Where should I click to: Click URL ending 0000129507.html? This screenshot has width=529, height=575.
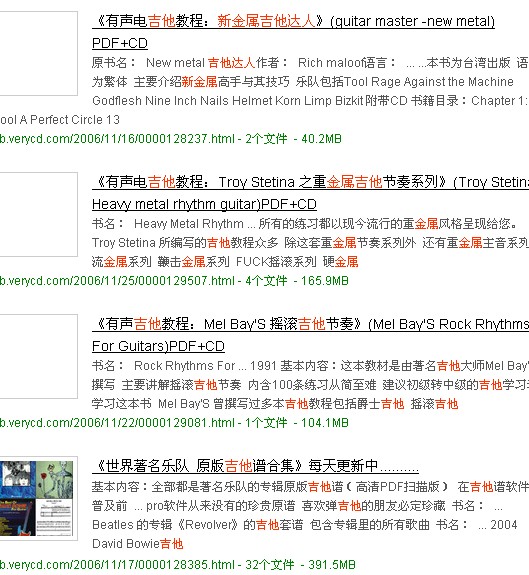pyautogui.click(x=117, y=281)
